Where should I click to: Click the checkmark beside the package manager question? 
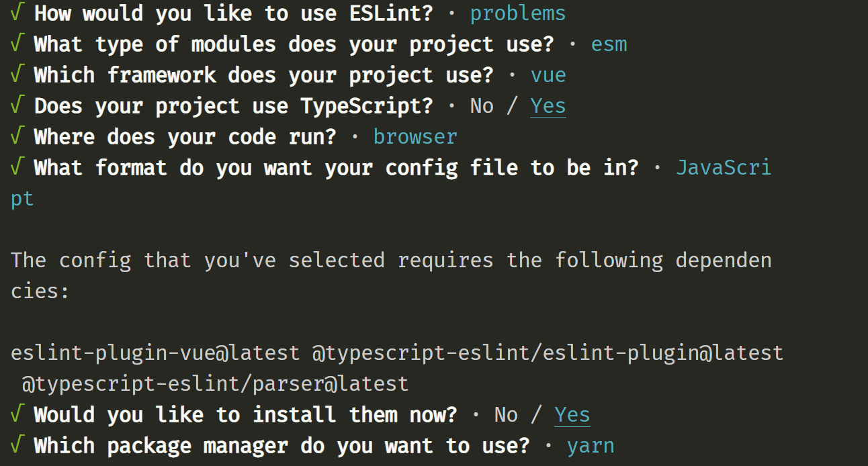click(17, 446)
